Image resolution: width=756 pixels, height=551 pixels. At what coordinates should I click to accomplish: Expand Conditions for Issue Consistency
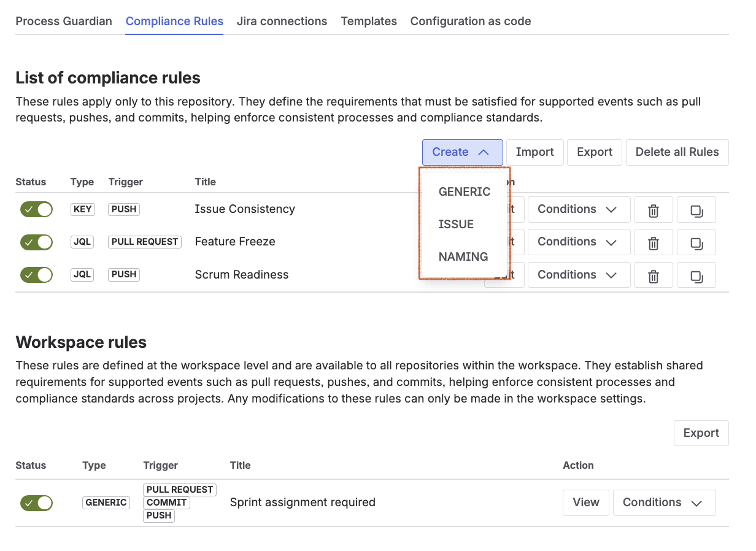(579, 210)
